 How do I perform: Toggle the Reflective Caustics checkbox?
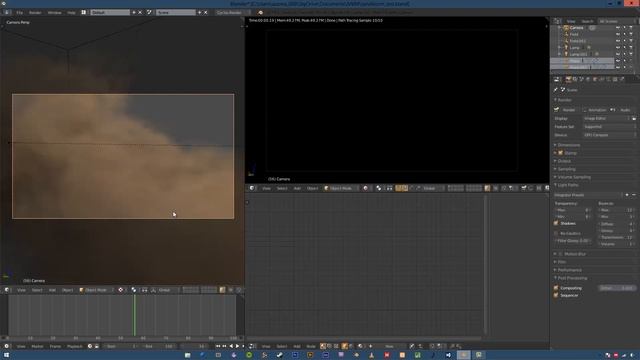[x=556, y=233]
